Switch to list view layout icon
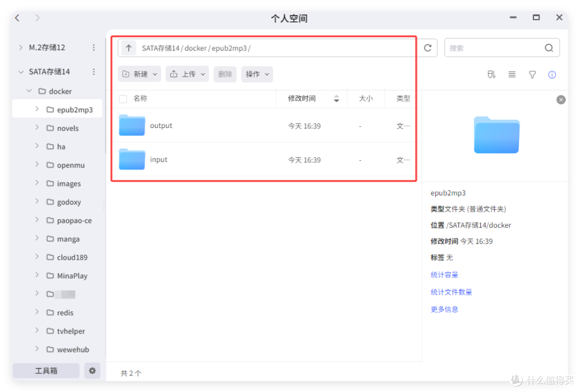 [512, 74]
